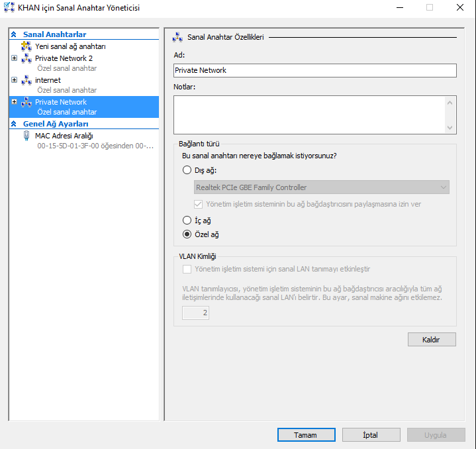Close the Sanal Anahtar Yöneticisi window
This screenshot has width=476, height=449.
pos(460,7)
